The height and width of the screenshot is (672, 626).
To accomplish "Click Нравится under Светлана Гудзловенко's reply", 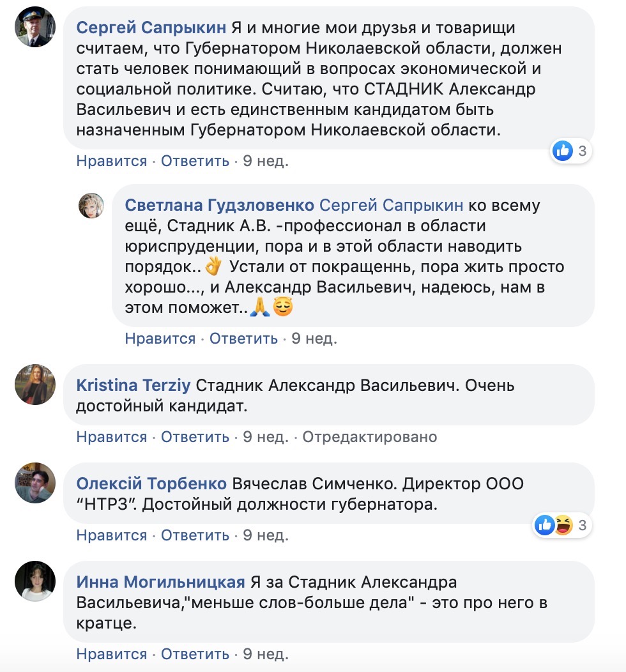I will point(160,339).
